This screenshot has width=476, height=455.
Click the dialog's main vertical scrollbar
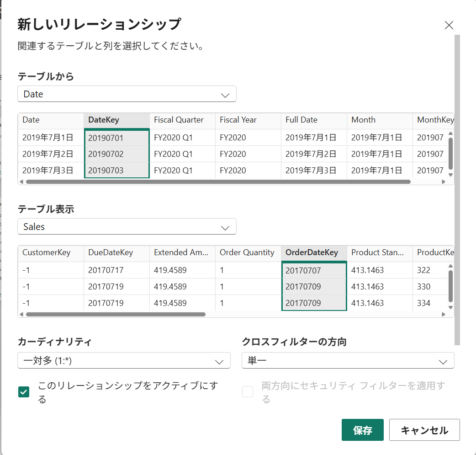click(x=457, y=190)
